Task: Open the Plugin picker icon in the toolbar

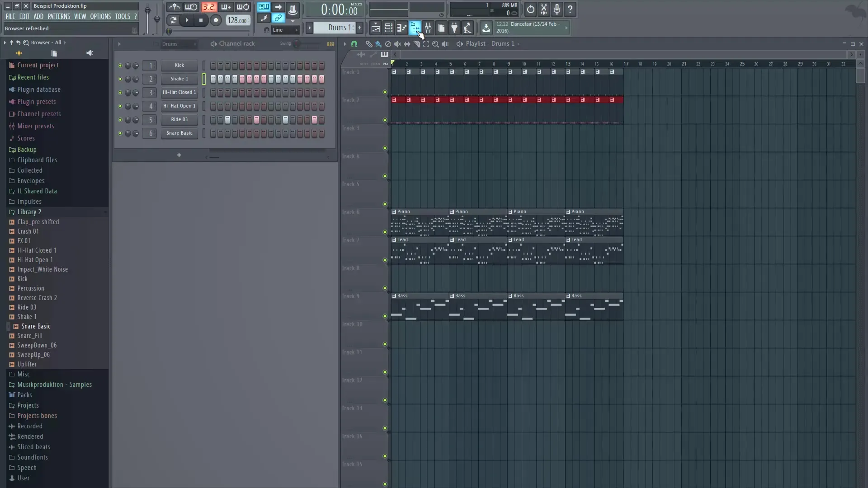Action: point(455,28)
